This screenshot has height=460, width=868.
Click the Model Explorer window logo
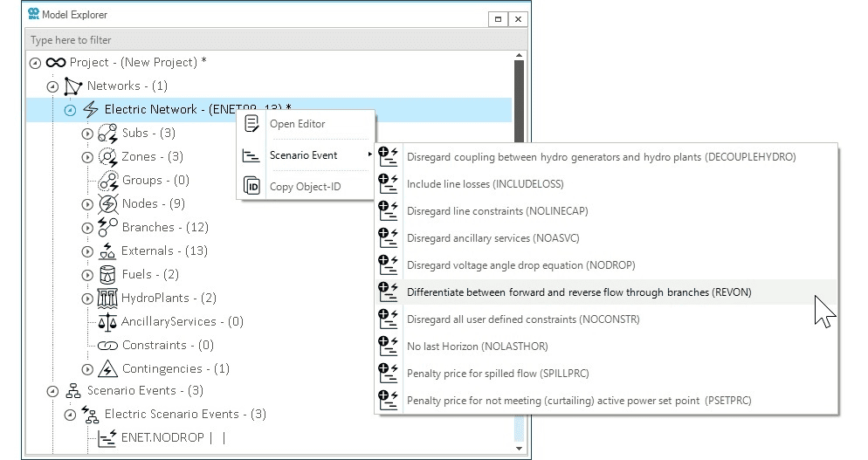click(x=34, y=14)
